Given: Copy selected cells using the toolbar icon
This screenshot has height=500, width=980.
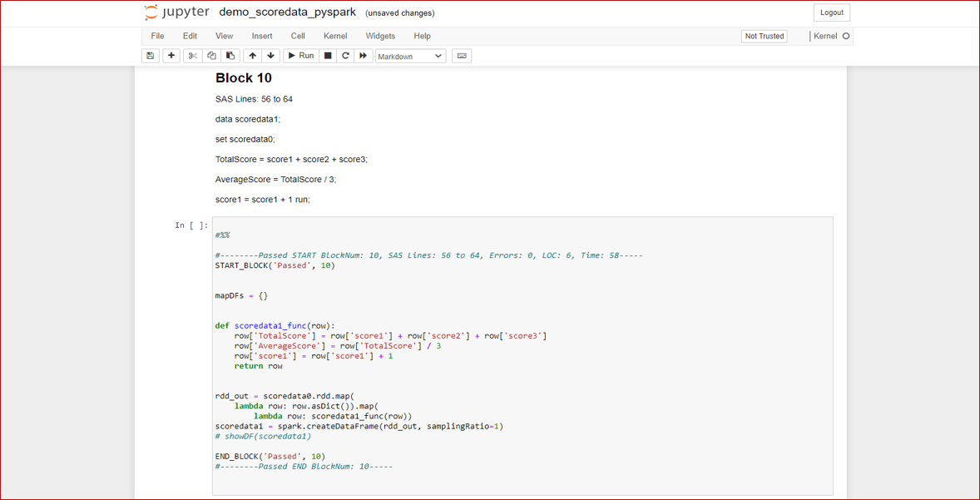Looking at the screenshot, I should 211,56.
